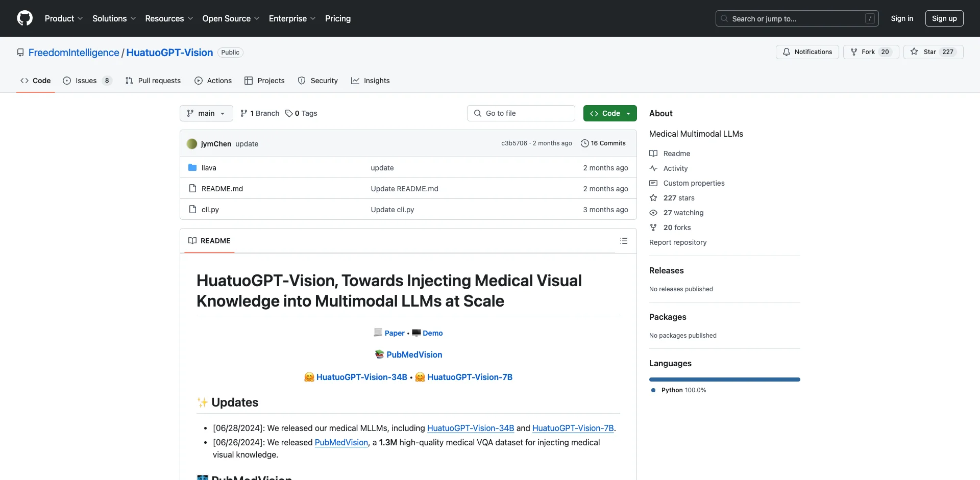Open the centered PubMedVision link
Screen dimensions: 980x480
point(414,355)
